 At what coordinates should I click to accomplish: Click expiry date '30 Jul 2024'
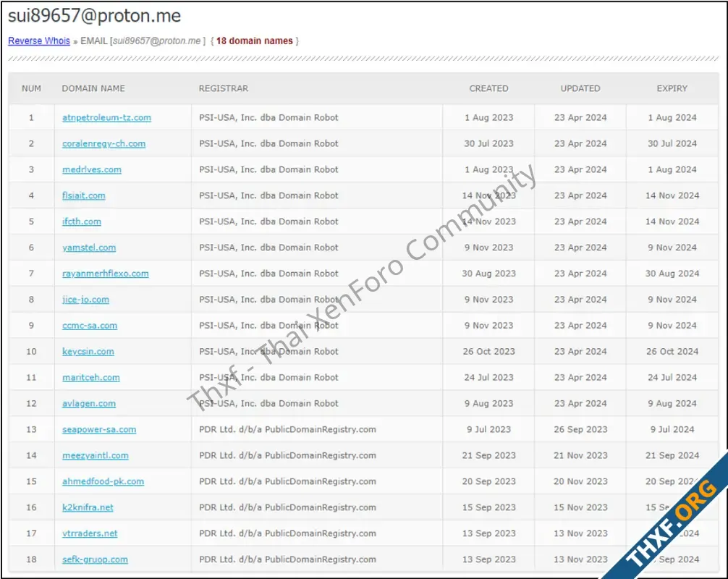672,143
